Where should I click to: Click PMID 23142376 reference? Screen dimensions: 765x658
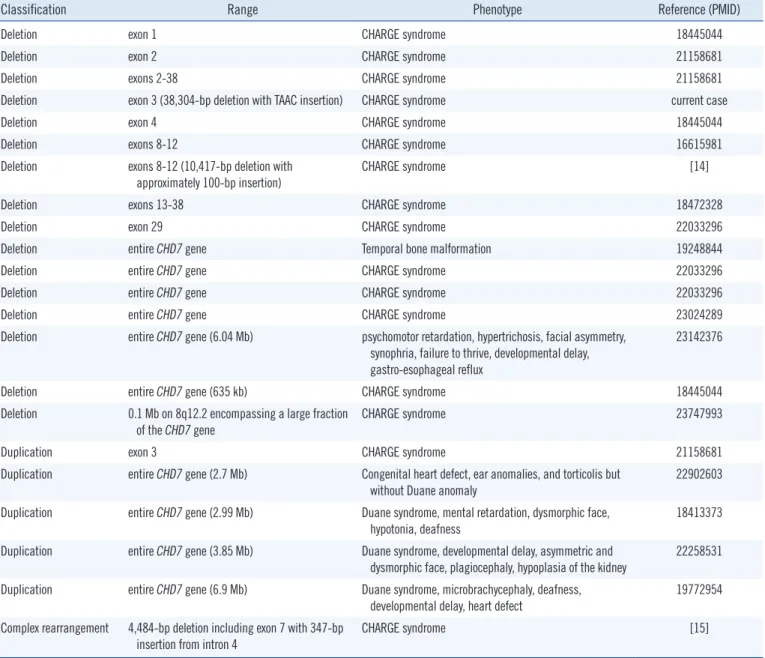pos(699,337)
